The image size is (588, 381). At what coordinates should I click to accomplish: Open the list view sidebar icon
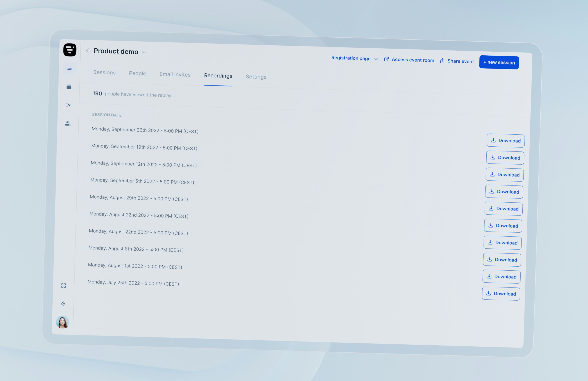click(69, 68)
